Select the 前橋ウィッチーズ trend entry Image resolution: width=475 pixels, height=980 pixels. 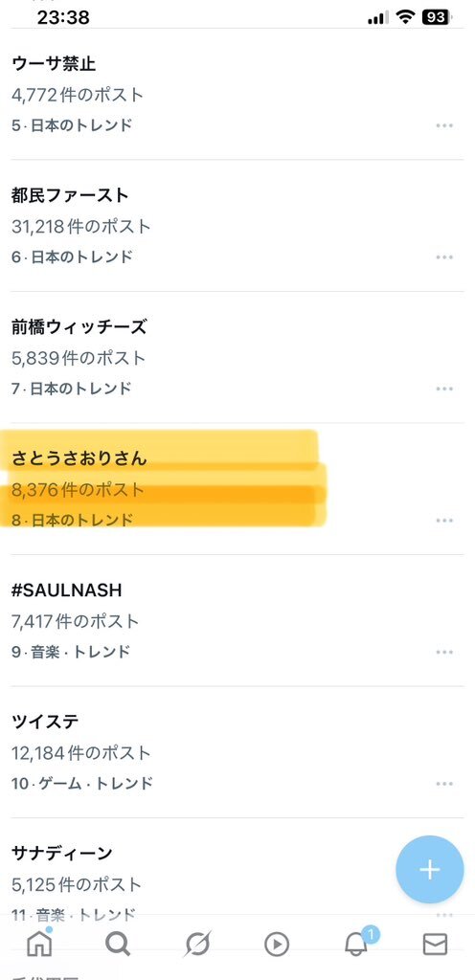237,358
